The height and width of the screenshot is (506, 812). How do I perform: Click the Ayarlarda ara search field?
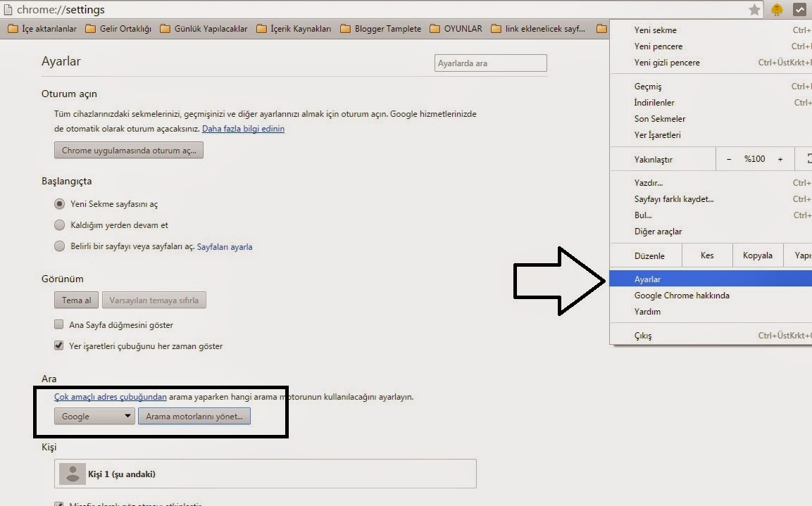pos(490,63)
